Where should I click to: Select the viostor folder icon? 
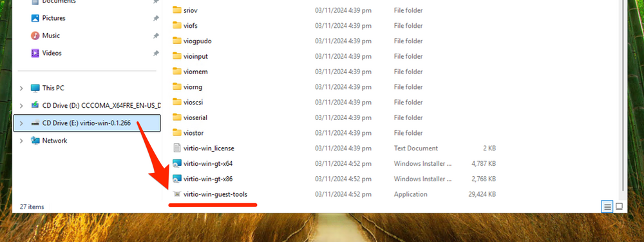click(177, 133)
